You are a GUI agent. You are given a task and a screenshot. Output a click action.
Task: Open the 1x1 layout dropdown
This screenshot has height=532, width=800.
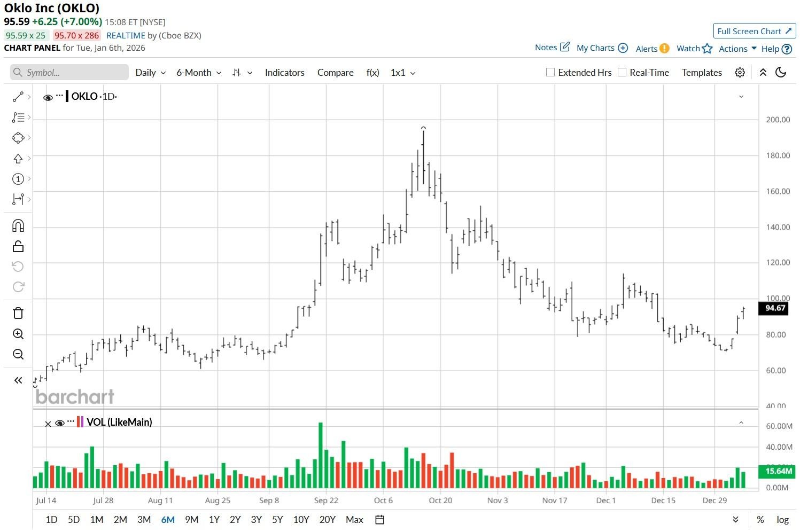pos(403,73)
